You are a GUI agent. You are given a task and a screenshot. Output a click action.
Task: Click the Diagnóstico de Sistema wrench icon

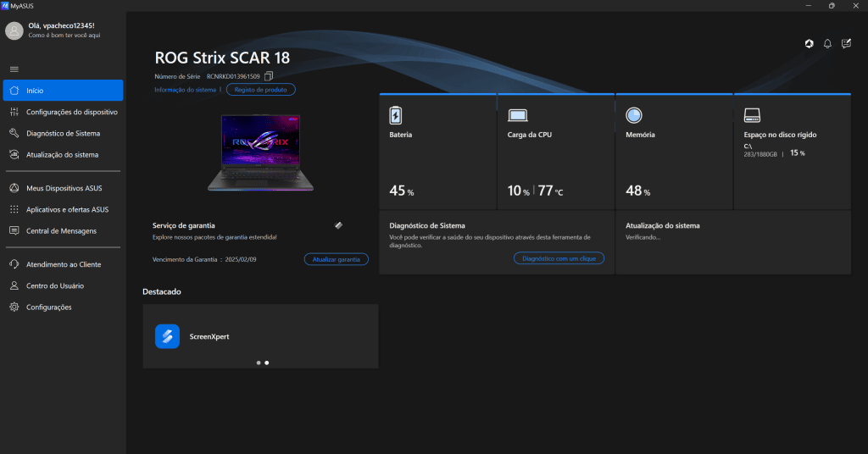[14, 133]
